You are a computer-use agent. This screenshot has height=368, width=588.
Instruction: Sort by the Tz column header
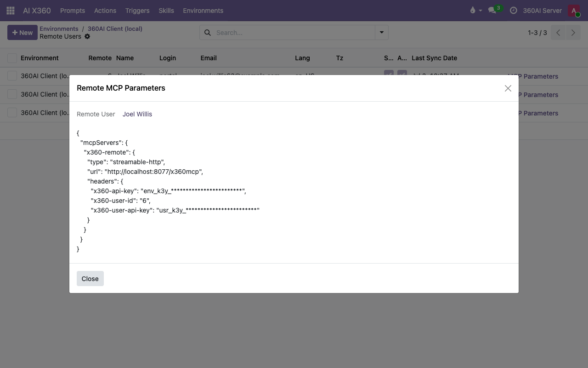click(339, 58)
